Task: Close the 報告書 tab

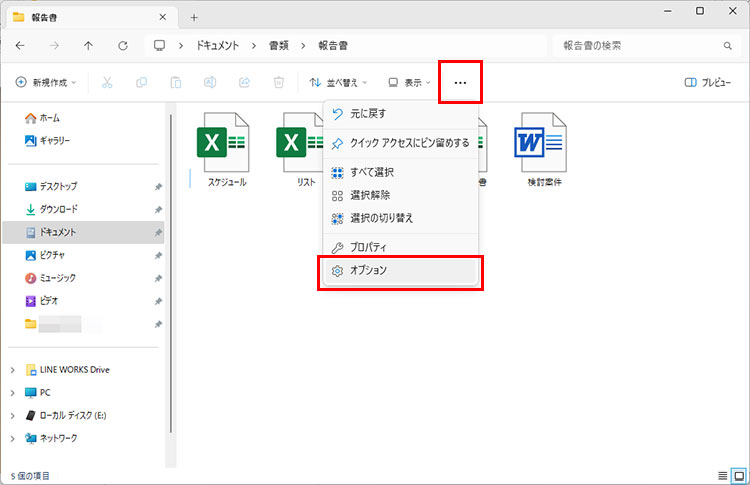Action: point(163,17)
